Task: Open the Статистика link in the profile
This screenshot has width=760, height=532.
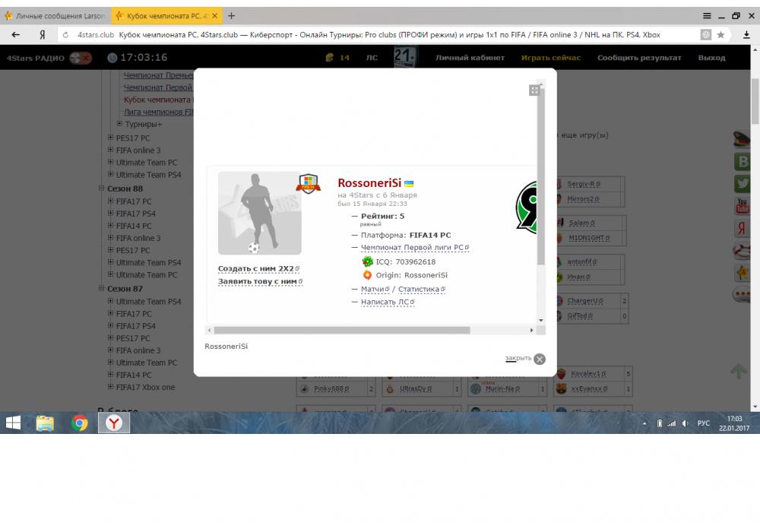Action: click(x=420, y=290)
